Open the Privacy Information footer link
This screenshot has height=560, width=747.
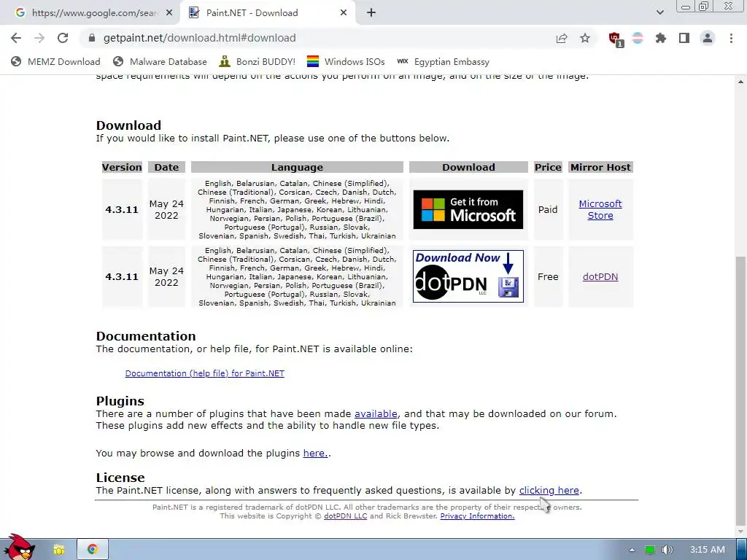[477, 516]
